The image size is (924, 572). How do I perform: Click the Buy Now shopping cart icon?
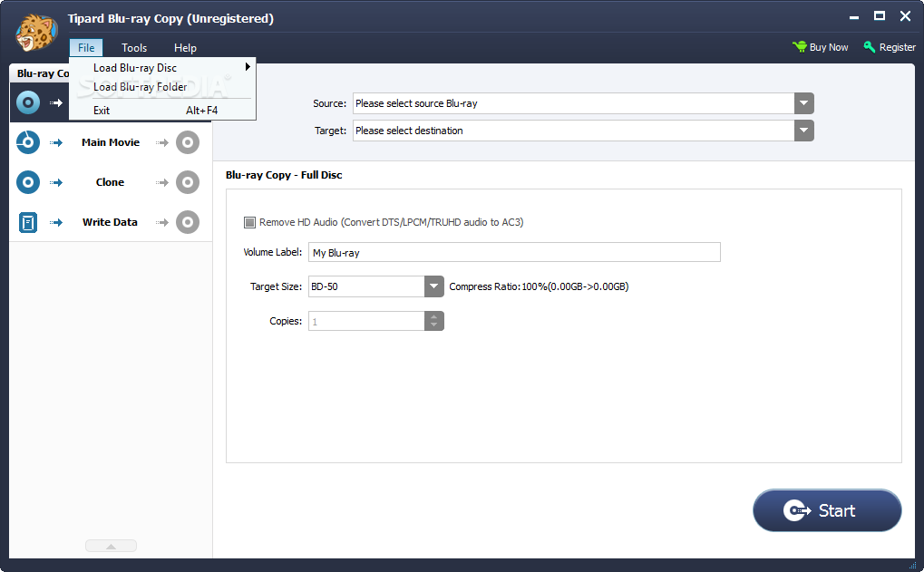click(x=799, y=47)
